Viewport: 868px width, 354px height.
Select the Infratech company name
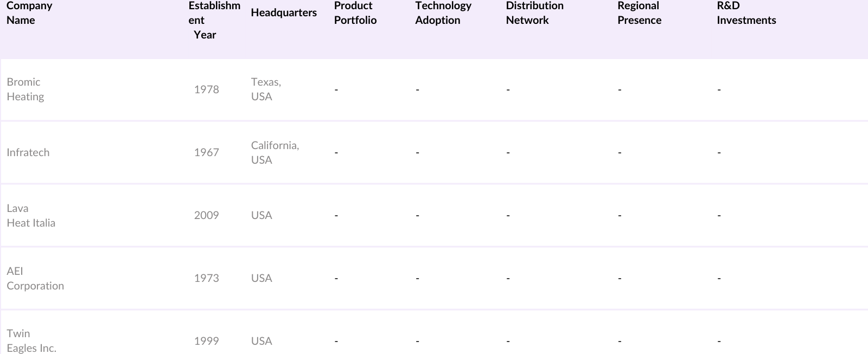[x=28, y=152]
